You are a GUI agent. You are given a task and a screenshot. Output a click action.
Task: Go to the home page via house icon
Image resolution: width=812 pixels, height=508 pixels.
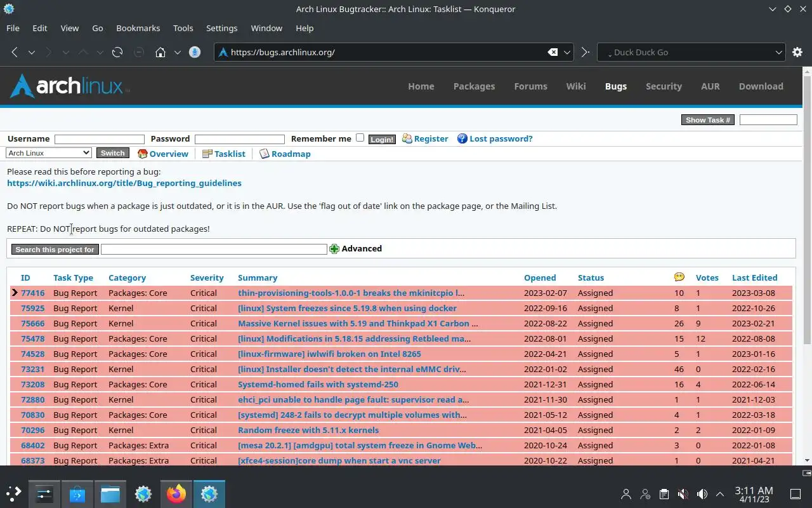pos(160,52)
